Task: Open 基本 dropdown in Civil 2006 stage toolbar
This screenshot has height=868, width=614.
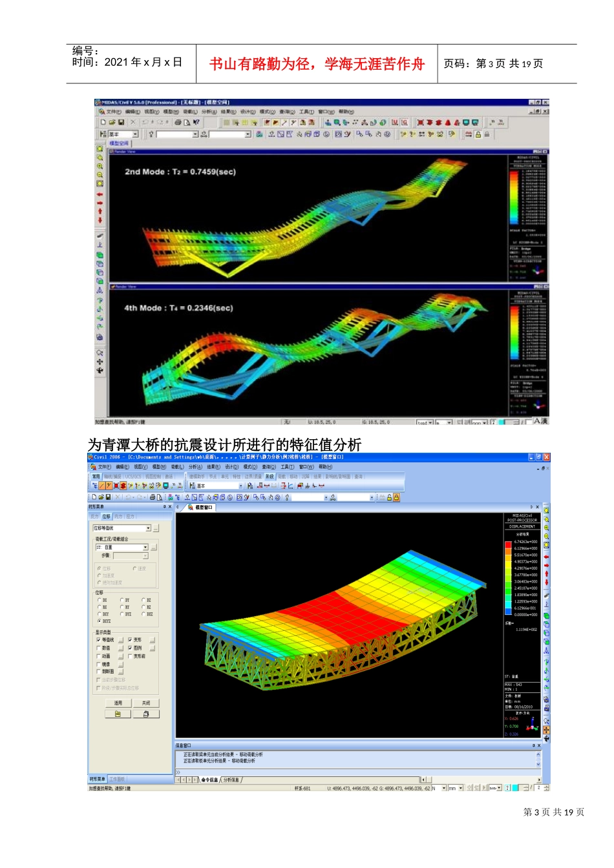Action: (x=240, y=485)
